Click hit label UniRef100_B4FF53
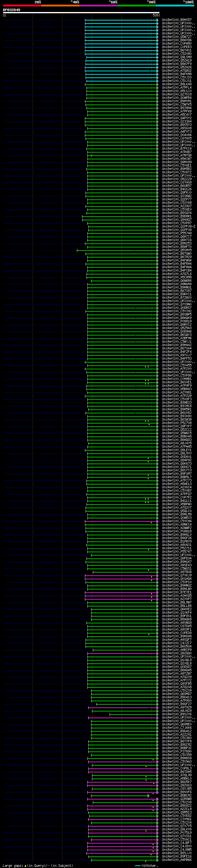Screen dimensions: 197x868 pos(176,358)
